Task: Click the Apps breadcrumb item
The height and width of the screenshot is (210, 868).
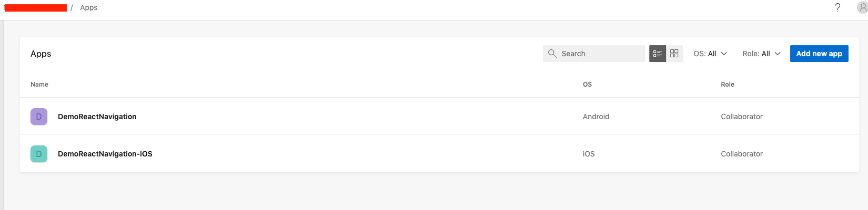Action: [89, 7]
